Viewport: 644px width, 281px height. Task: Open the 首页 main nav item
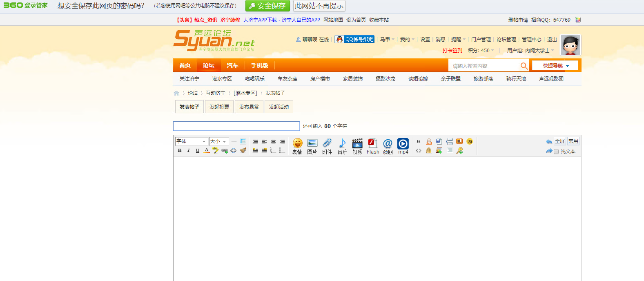(x=185, y=65)
